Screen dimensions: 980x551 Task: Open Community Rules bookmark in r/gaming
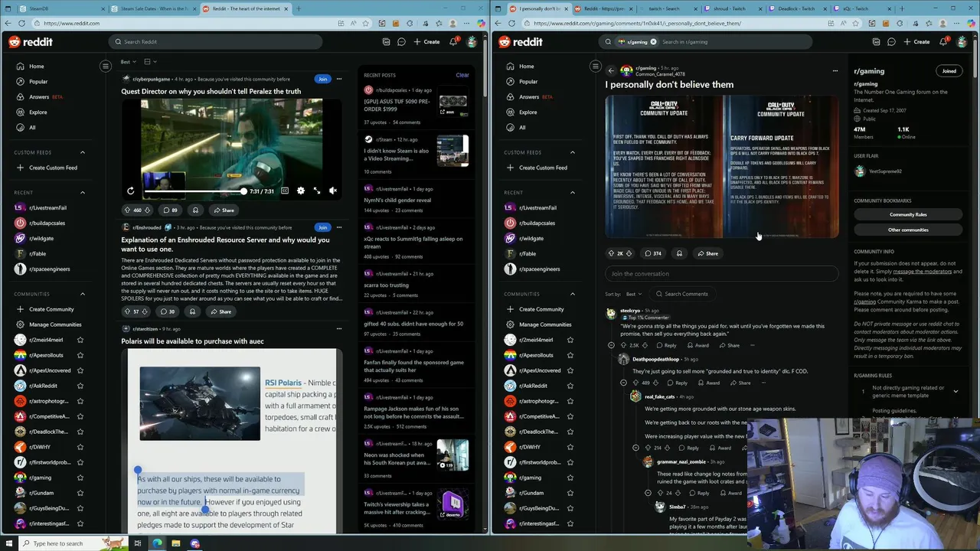point(908,214)
